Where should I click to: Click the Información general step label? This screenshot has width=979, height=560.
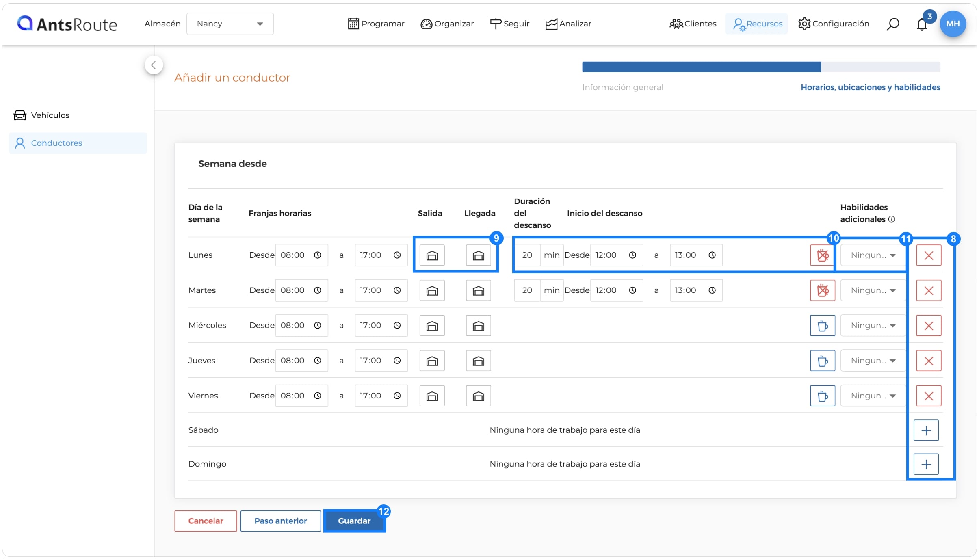click(x=622, y=87)
